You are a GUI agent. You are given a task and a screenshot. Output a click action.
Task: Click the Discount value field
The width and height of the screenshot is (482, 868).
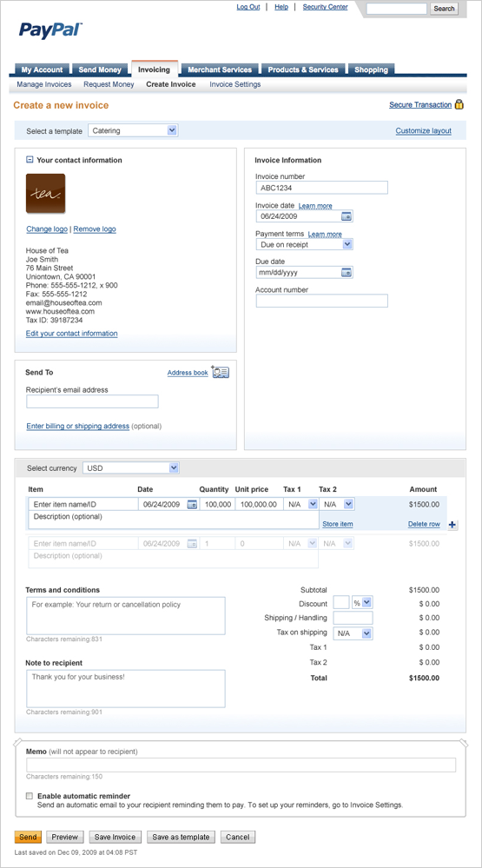(341, 603)
